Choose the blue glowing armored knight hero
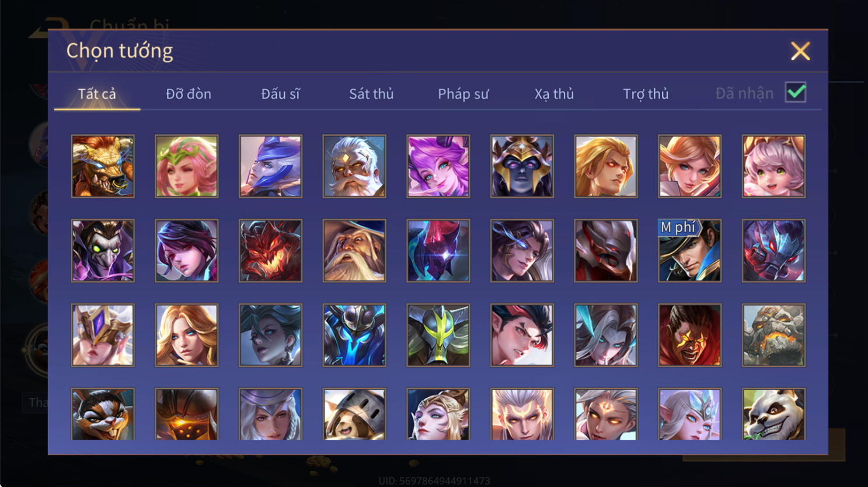 click(x=354, y=335)
